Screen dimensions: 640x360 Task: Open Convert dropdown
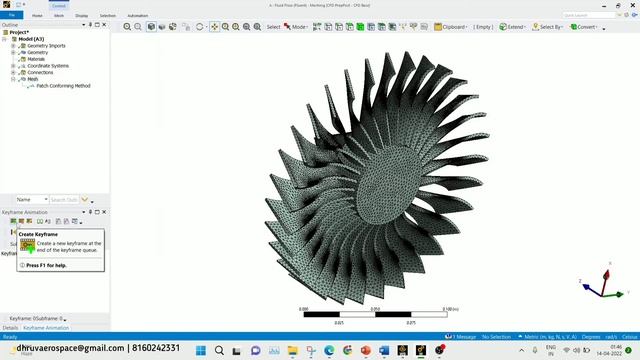pos(596,27)
